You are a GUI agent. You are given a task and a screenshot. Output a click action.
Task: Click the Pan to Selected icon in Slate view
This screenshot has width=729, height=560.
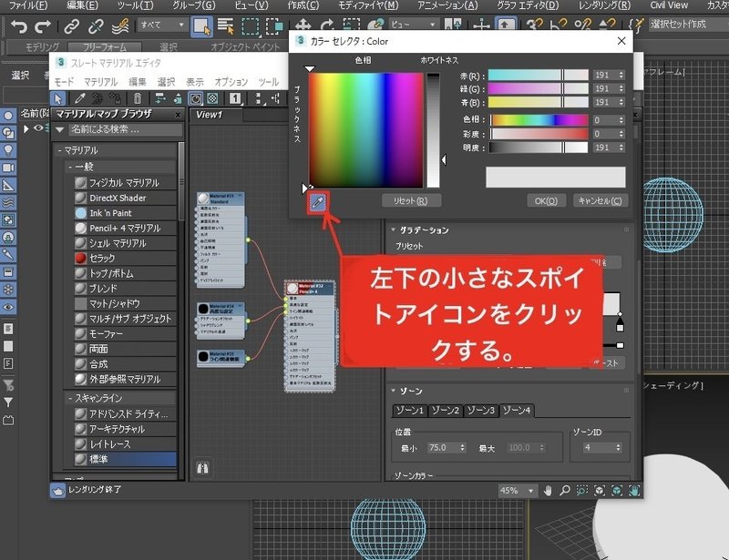coord(634,491)
